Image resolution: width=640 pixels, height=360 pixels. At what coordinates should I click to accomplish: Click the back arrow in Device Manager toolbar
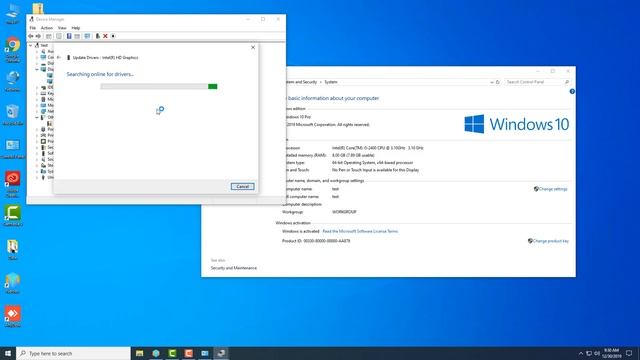(x=31, y=36)
